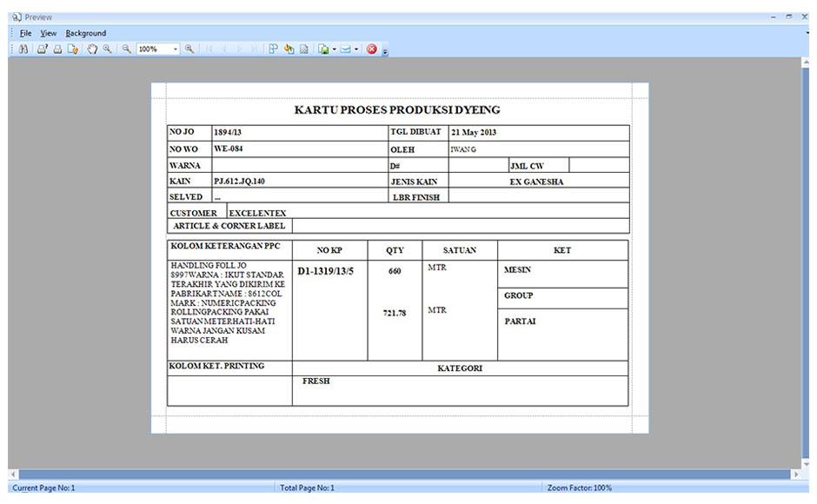Close the preview with the red button
This screenshot has width=817, height=504.
tap(372, 50)
